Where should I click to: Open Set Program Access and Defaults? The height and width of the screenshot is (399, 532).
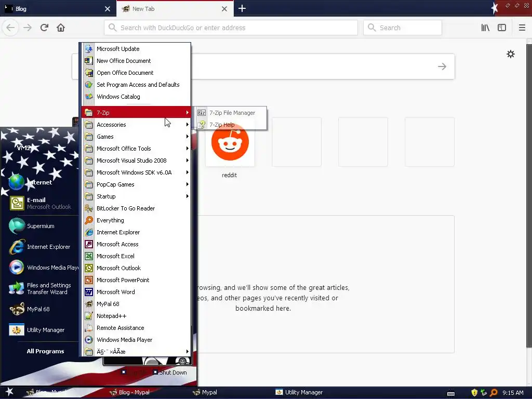tap(136, 85)
